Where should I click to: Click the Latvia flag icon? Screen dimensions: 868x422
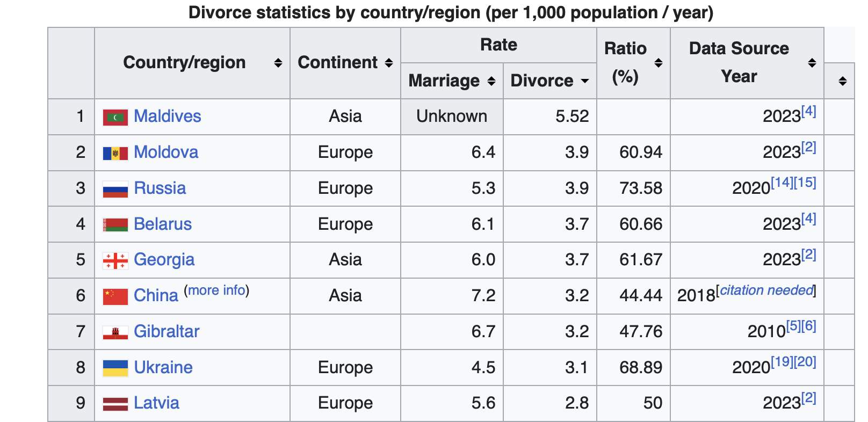coord(115,404)
